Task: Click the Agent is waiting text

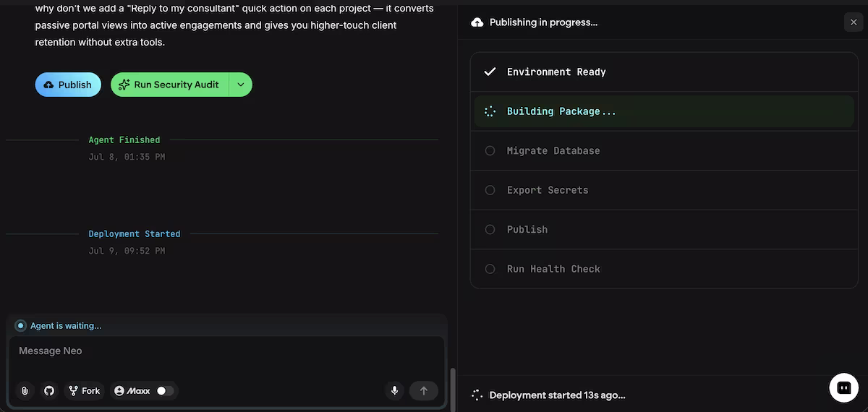Action: [x=66, y=326]
